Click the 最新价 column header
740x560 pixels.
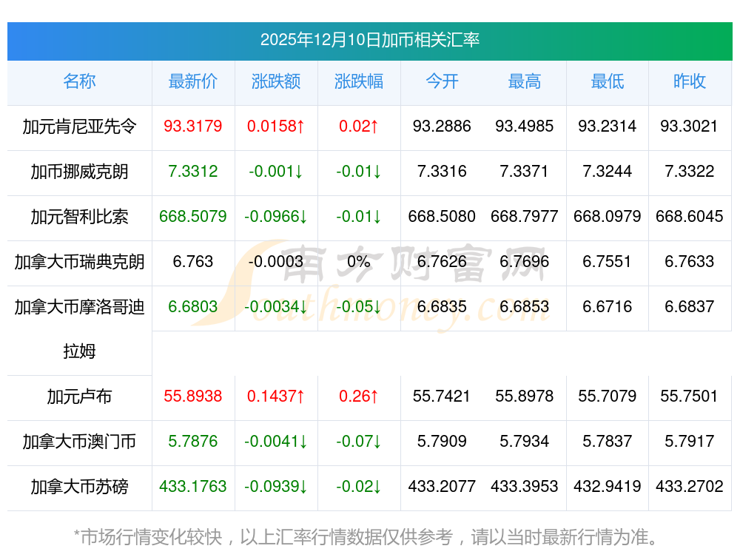(193, 81)
